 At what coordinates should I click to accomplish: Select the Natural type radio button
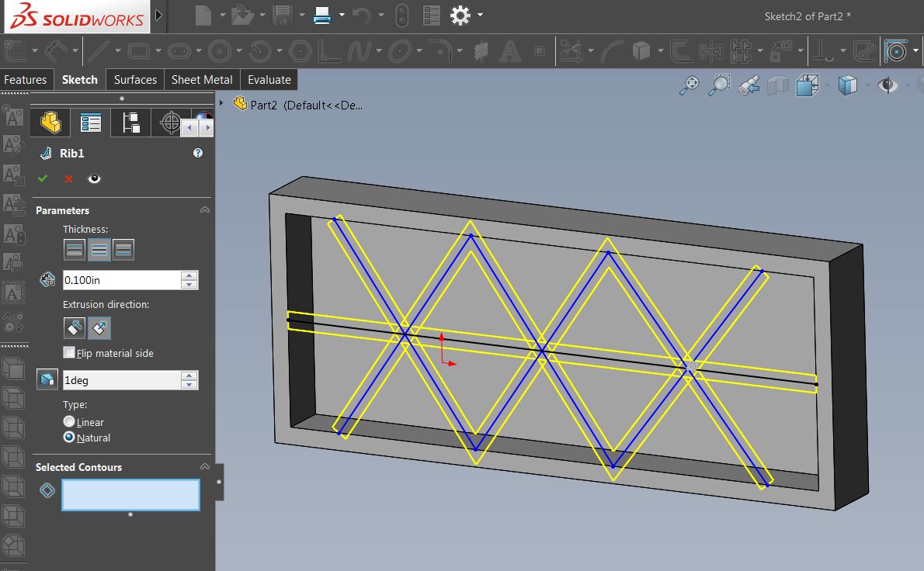click(69, 438)
